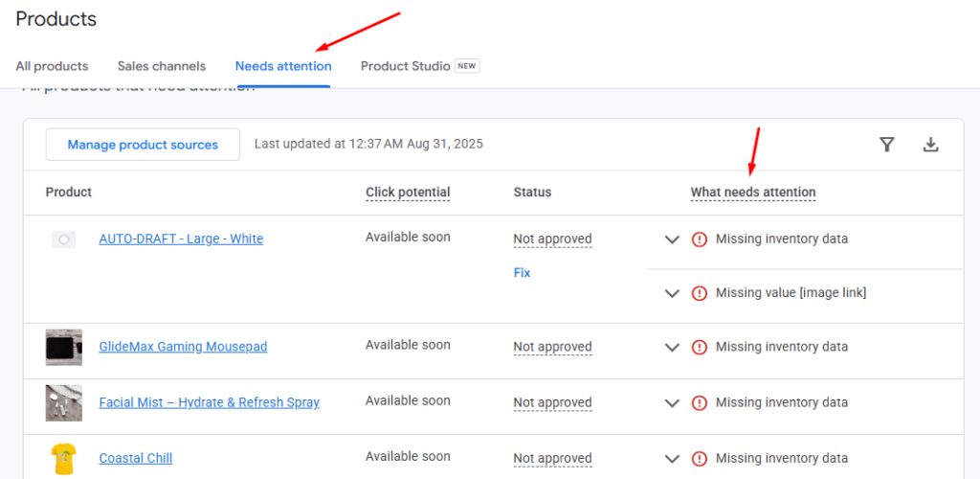Click the Click potential column header

coord(408,192)
